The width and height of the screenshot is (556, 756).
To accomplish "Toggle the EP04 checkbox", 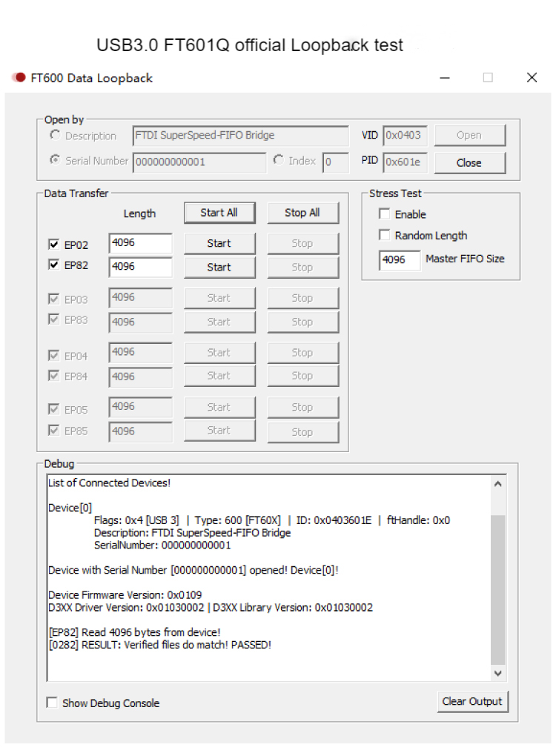I will point(53,355).
